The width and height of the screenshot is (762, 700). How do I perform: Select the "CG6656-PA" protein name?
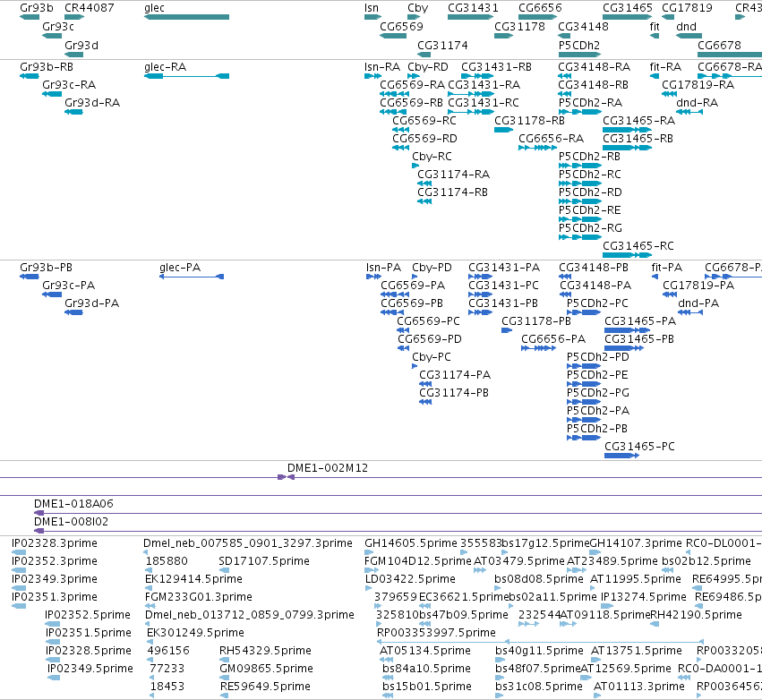[x=553, y=338]
